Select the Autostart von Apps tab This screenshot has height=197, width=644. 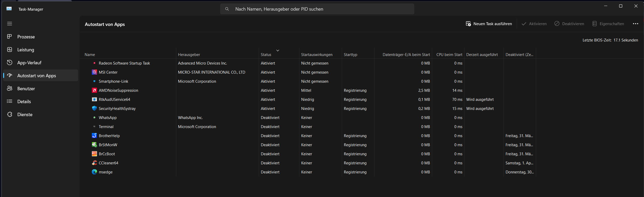click(x=36, y=76)
